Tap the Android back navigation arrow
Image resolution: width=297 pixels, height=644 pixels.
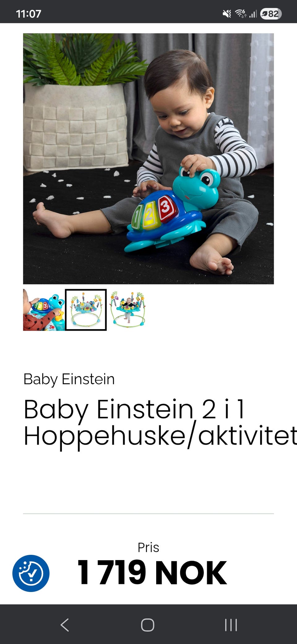pos(65,625)
